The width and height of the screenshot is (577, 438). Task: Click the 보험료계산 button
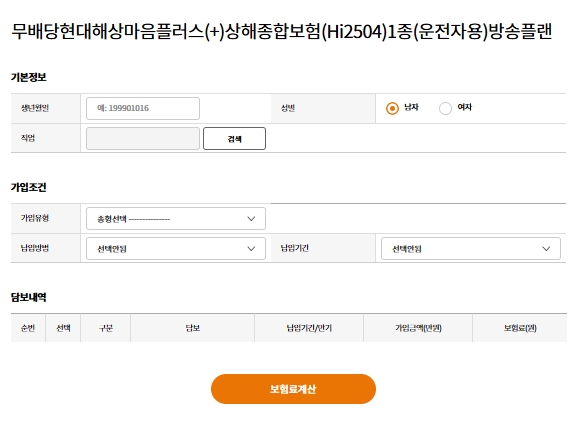point(293,389)
